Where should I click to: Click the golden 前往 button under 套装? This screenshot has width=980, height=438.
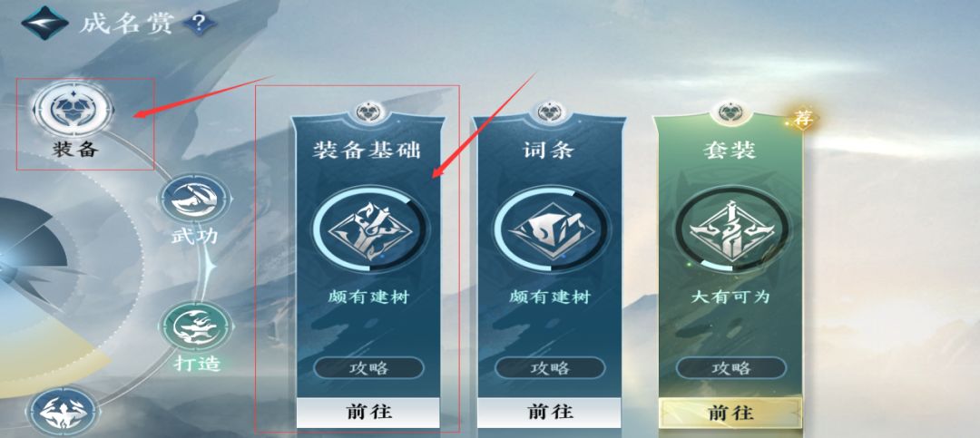(730, 413)
